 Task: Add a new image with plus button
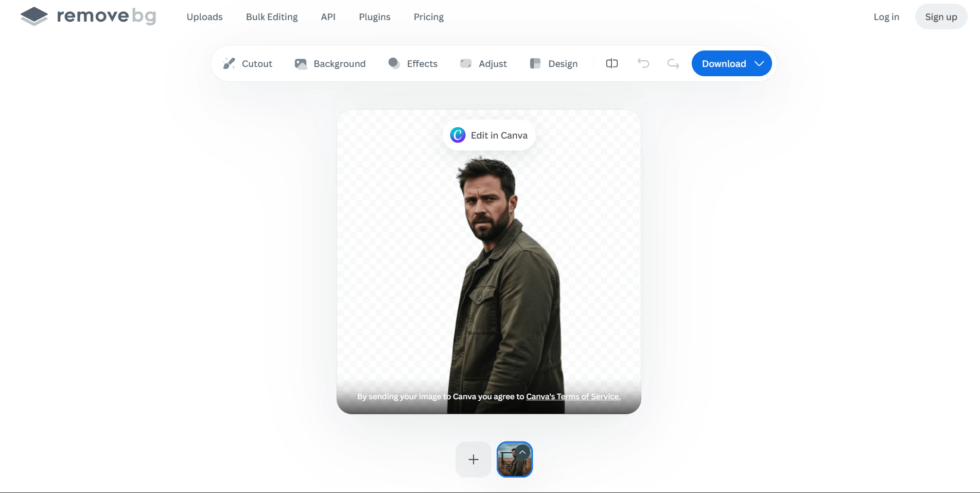click(474, 460)
